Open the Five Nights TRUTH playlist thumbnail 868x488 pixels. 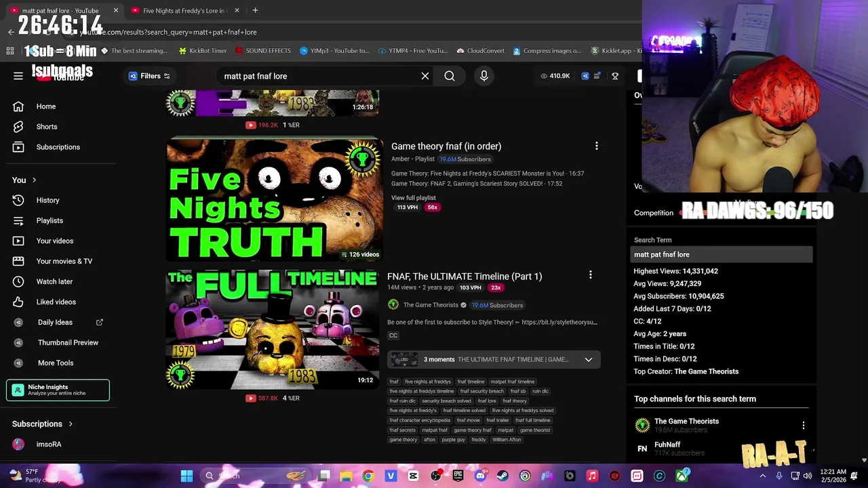point(274,199)
